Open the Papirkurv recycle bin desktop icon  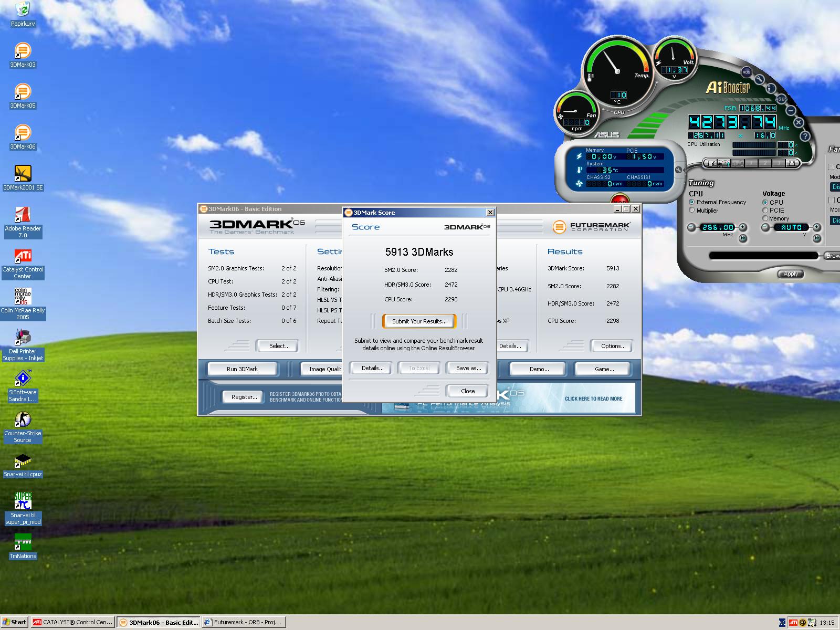tap(23, 14)
